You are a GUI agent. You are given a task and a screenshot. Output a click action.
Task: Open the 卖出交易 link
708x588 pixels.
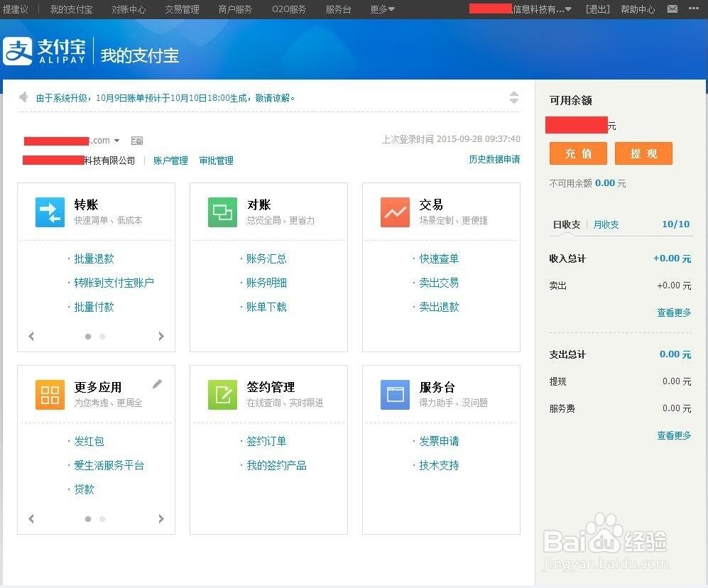click(439, 283)
